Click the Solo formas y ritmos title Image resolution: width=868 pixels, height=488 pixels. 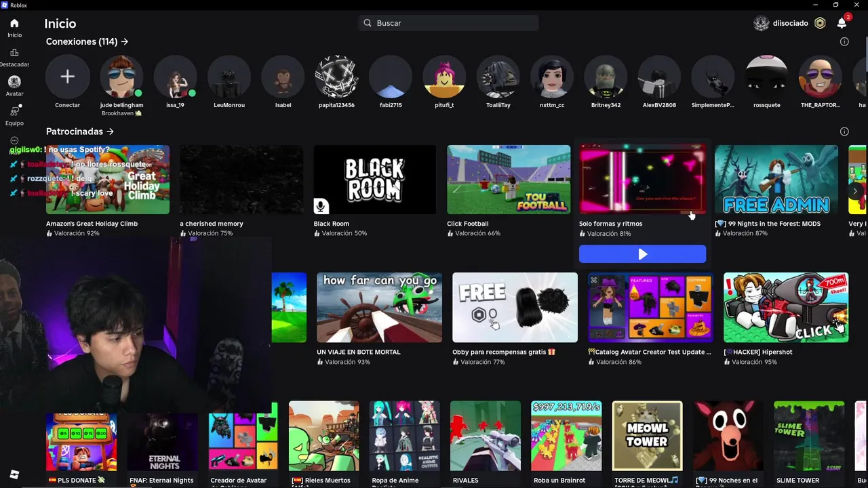point(610,224)
